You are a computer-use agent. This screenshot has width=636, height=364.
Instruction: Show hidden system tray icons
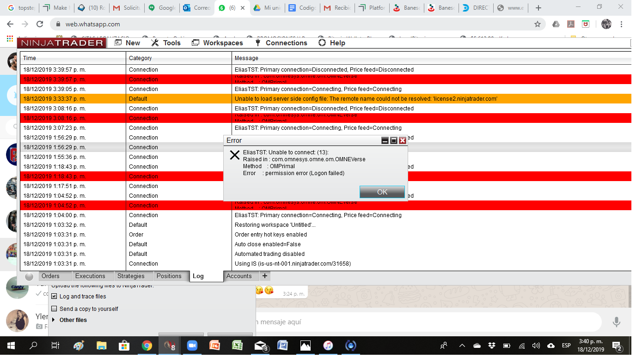462,346
